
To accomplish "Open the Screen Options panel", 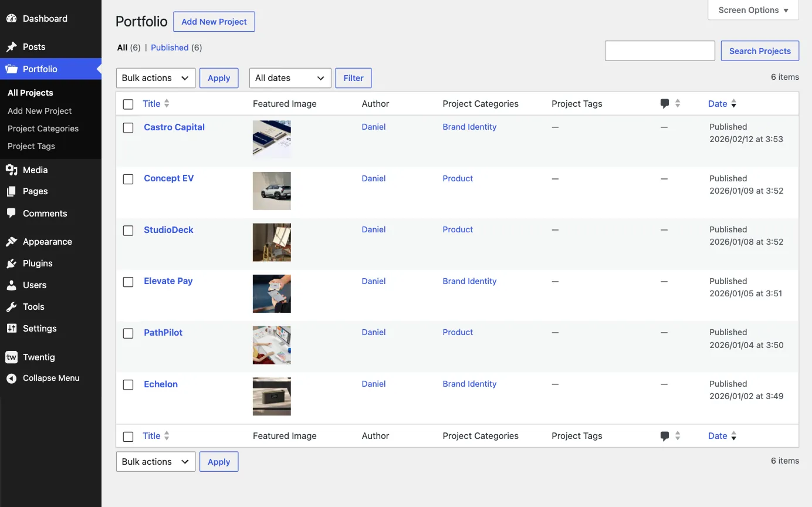I will click(x=753, y=9).
